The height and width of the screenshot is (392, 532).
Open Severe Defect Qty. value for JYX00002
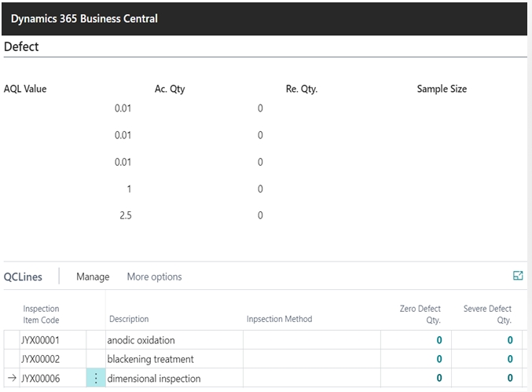click(509, 359)
